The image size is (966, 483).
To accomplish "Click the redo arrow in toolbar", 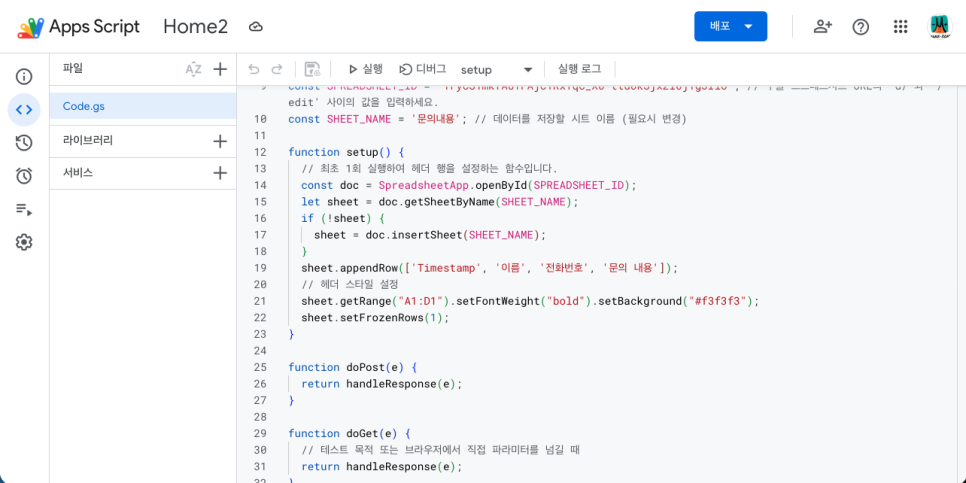I will [277, 69].
